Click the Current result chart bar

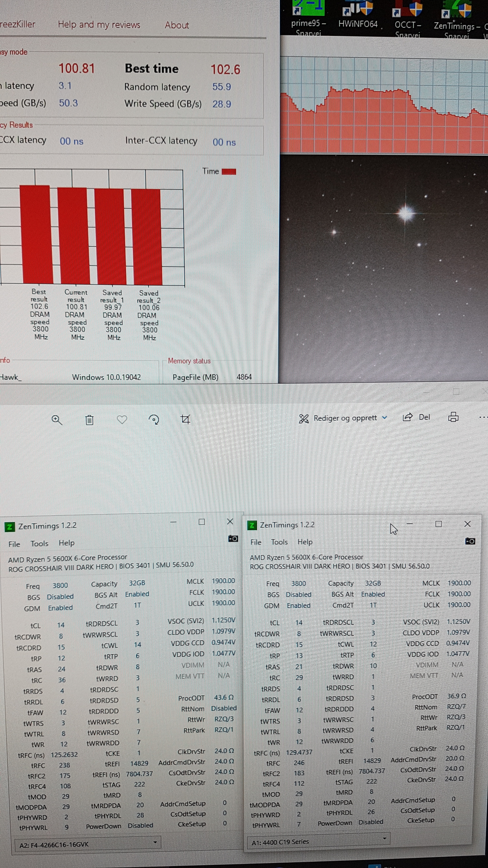(x=74, y=236)
